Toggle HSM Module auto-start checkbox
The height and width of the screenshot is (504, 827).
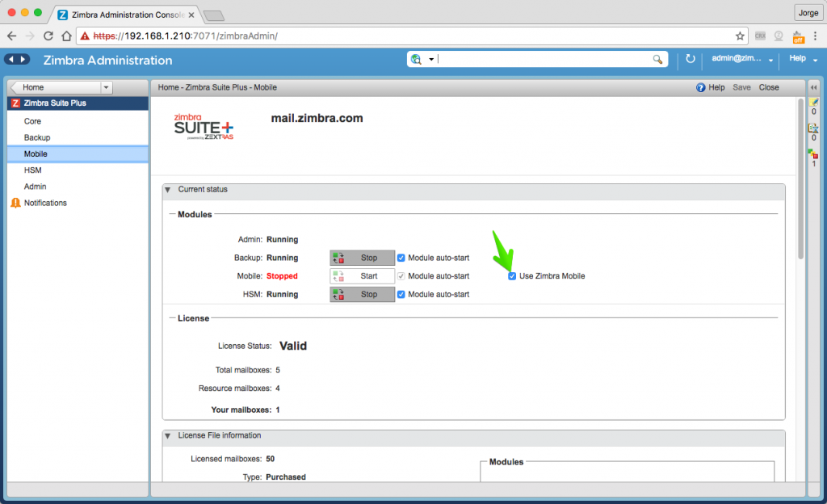pos(401,295)
